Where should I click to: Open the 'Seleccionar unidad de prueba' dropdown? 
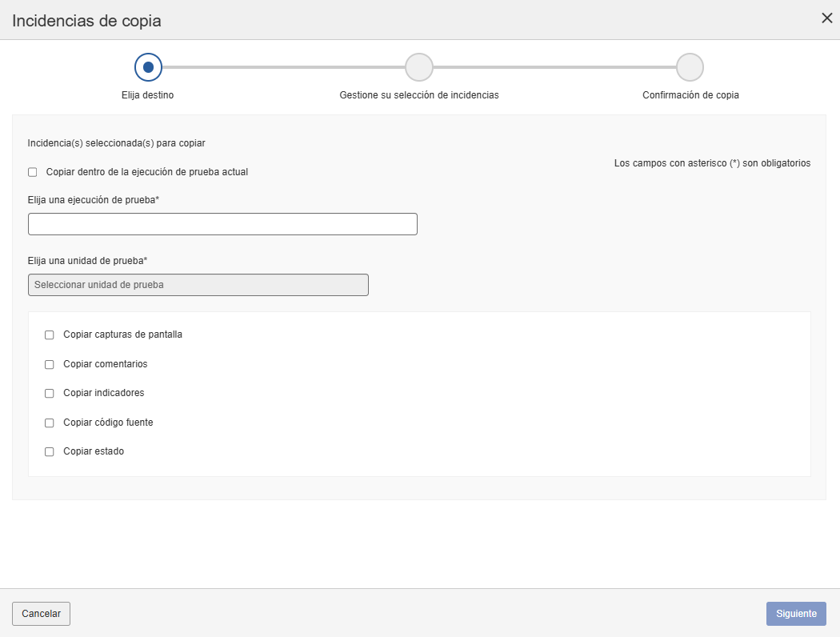click(x=198, y=285)
